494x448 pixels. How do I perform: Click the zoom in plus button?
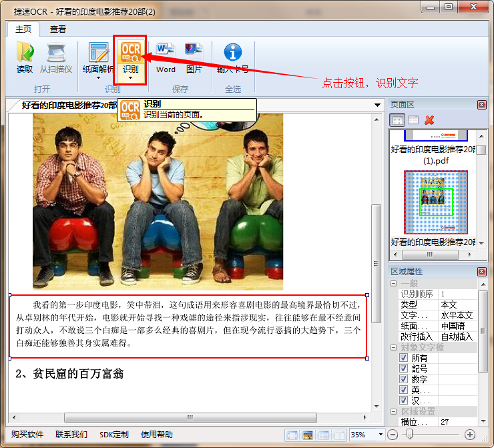pyautogui.click(x=470, y=435)
